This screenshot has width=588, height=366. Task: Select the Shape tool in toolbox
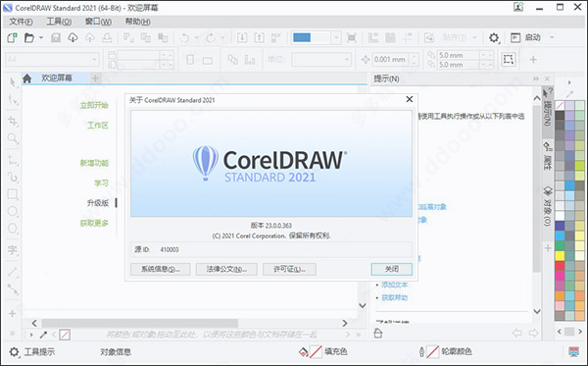point(13,100)
